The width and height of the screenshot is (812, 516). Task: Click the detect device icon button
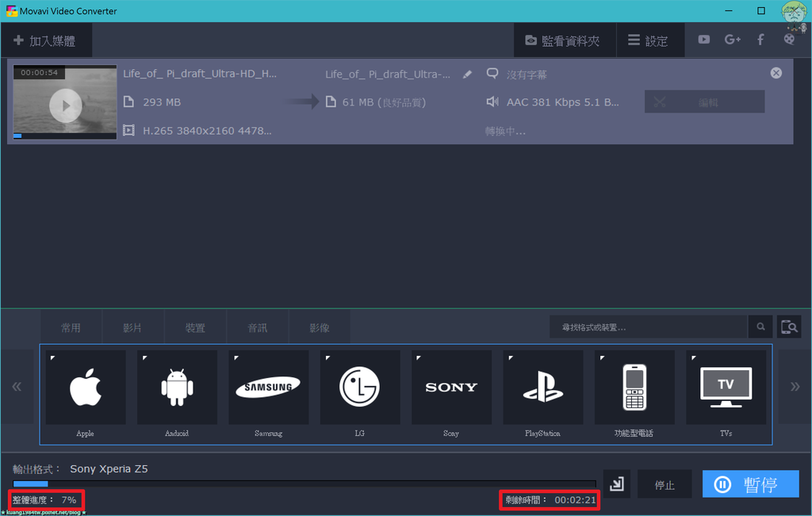[789, 327]
